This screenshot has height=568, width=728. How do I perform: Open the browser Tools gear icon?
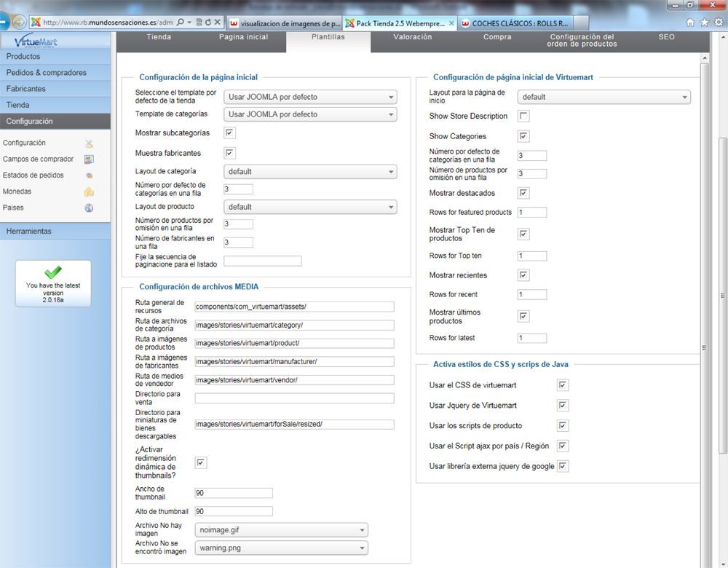coord(719,23)
